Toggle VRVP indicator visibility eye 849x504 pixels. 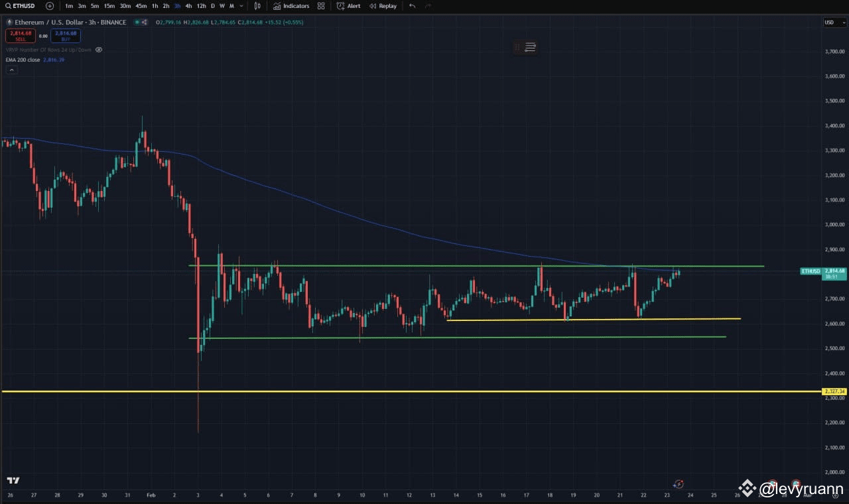(x=99, y=50)
